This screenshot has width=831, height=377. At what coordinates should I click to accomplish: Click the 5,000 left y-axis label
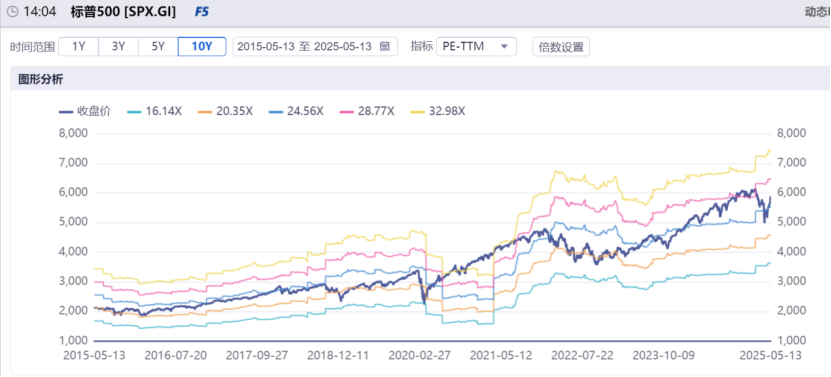[x=73, y=222]
